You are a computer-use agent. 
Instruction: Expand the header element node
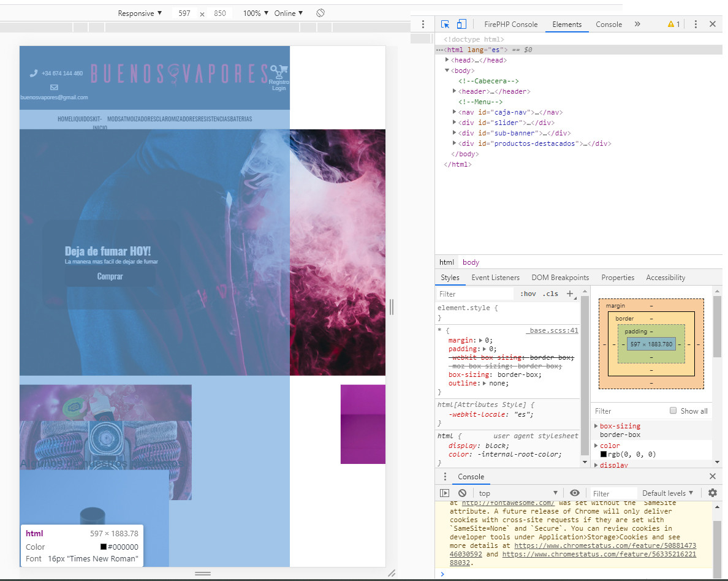(455, 91)
